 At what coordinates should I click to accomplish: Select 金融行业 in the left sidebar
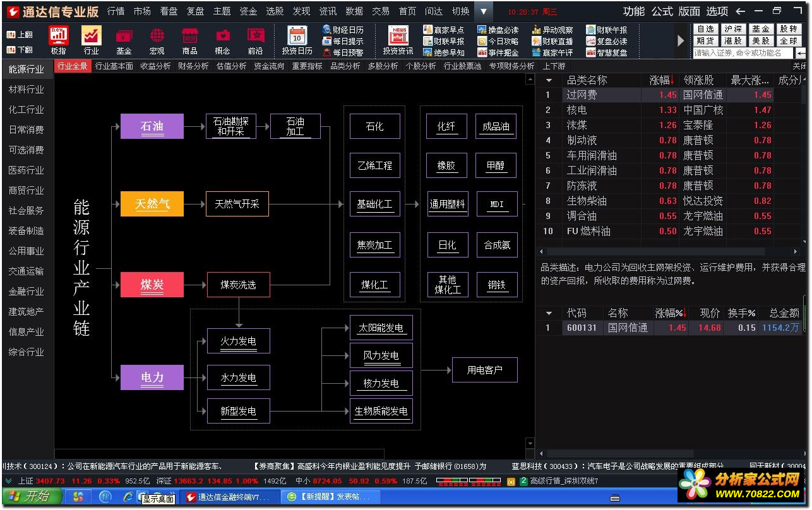pos(27,291)
